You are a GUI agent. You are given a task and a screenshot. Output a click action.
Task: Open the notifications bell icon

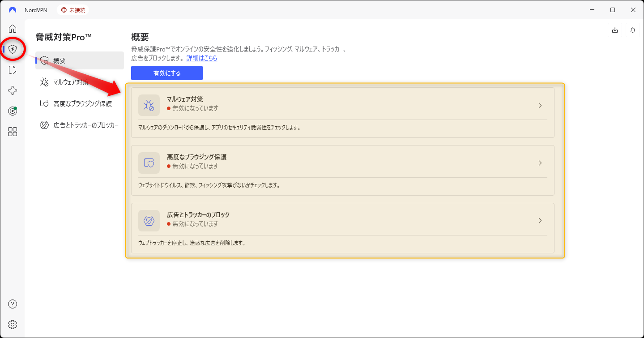(633, 30)
